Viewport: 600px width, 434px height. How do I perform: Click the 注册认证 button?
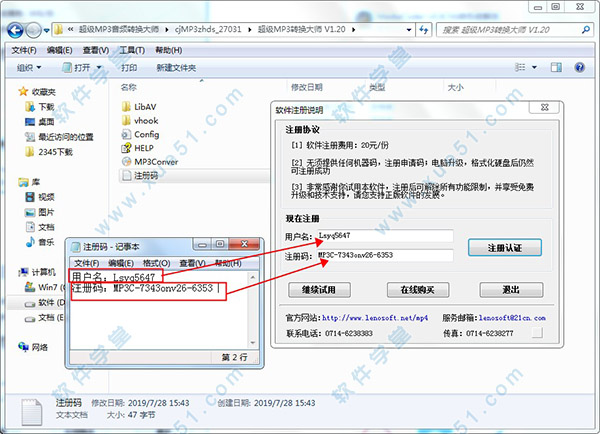point(513,246)
